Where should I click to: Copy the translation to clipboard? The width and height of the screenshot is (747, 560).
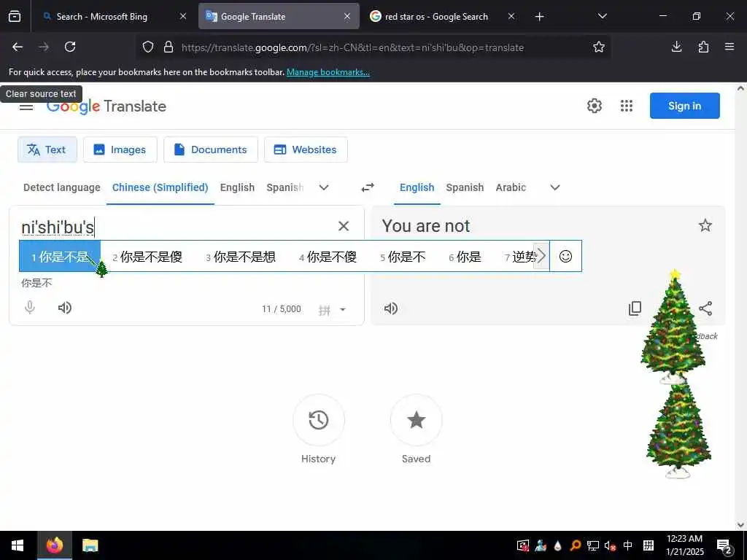pyautogui.click(x=635, y=308)
